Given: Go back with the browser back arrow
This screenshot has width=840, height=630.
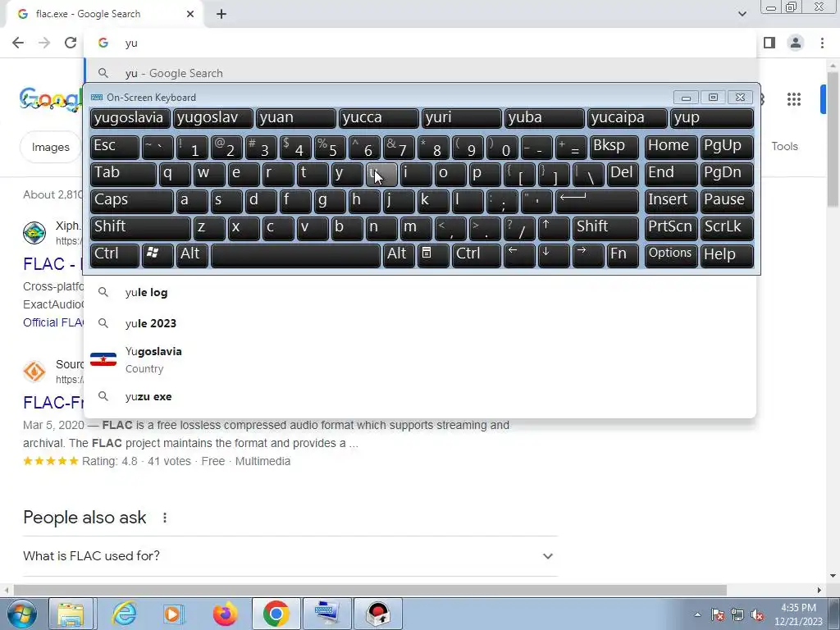Looking at the screenshot, I should point(18,43).
